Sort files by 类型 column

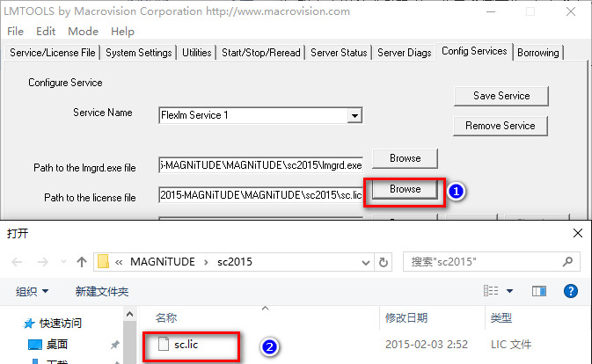[501, 318]
